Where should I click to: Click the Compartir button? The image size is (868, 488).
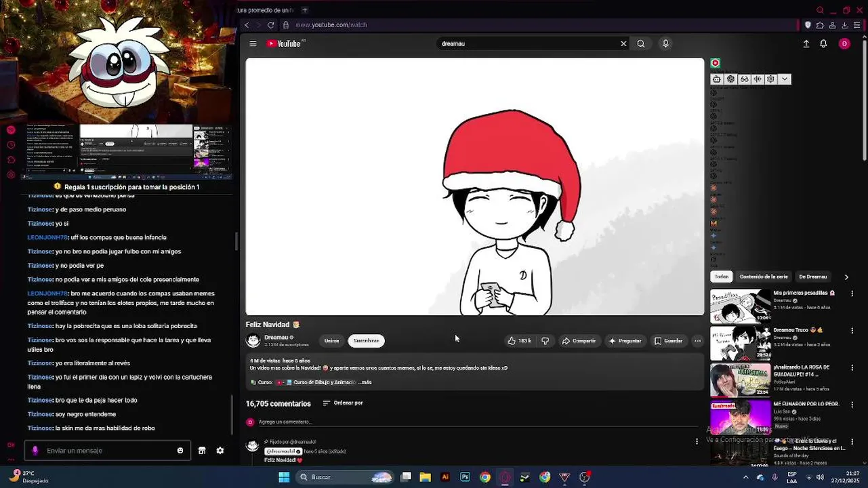click(x=579, y=341)
